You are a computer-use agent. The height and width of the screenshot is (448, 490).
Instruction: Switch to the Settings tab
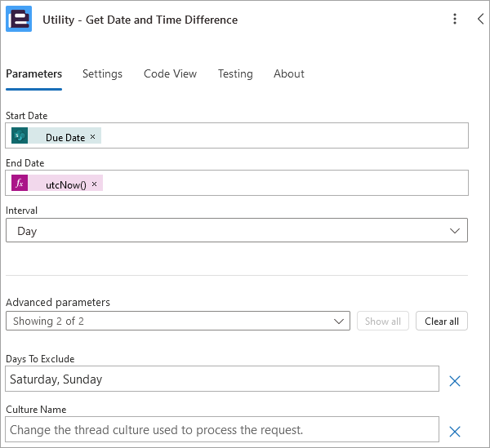[x=102, y=74]
